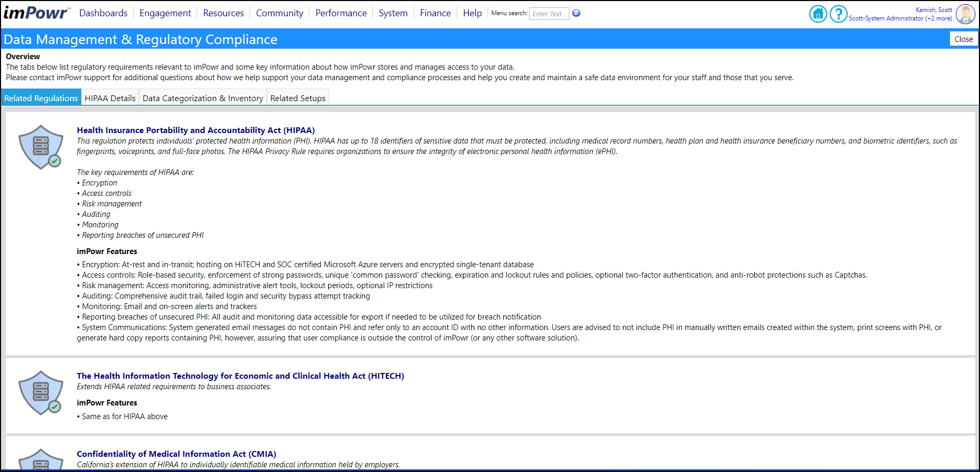Image resolution: width=980 pixels, height=472 pixels.
Task: Switch to the Related Setups tab
Action: tap(298, 98)
